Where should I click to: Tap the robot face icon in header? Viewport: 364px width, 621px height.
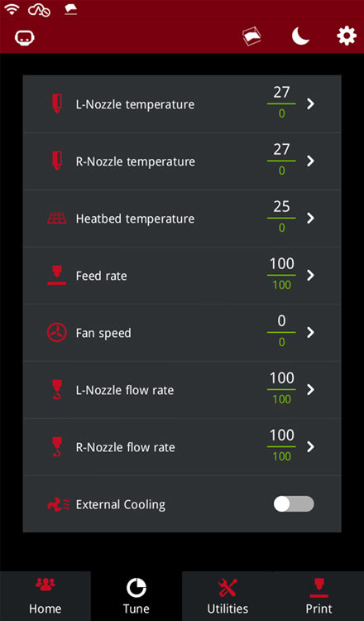pos(25,37)
